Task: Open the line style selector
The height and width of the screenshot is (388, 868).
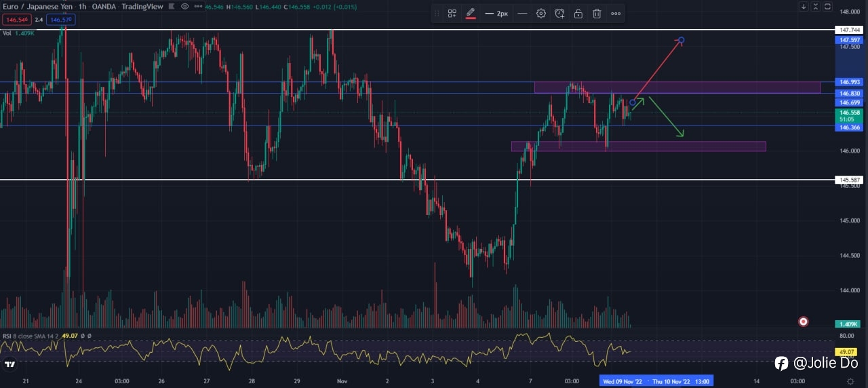Action: [x=522, y=14]
